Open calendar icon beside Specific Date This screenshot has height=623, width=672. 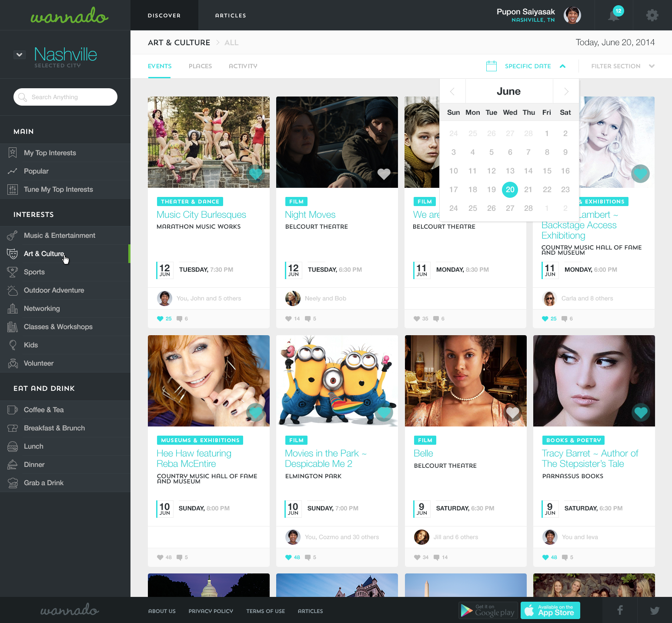(491, 66)
